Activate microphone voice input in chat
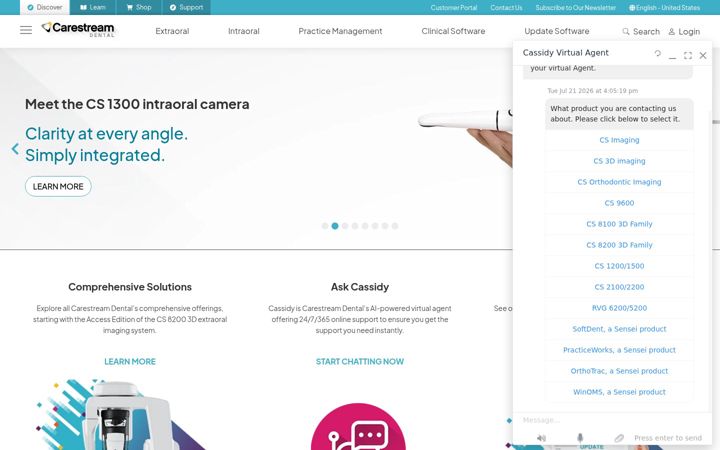This screenshot has height=450, width=720. [x=580, y=438]
